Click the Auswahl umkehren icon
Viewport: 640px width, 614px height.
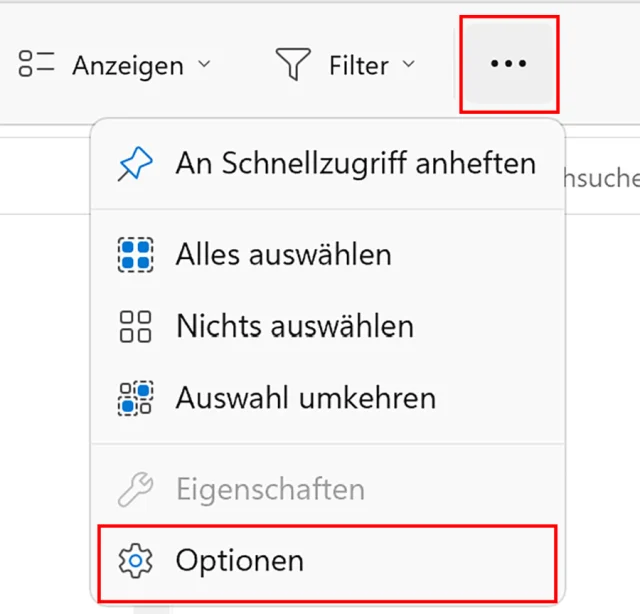coord(135,398)
